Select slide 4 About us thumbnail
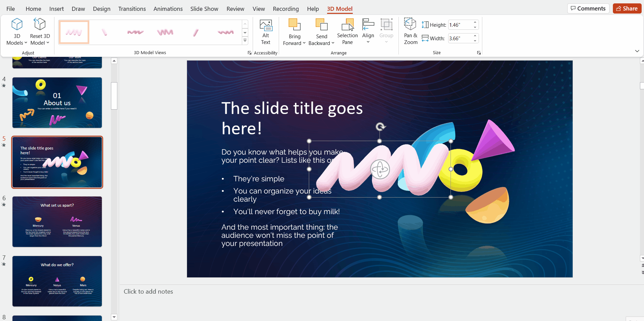The height and width of the screenshot is (321, 644). tap(57, 103)
